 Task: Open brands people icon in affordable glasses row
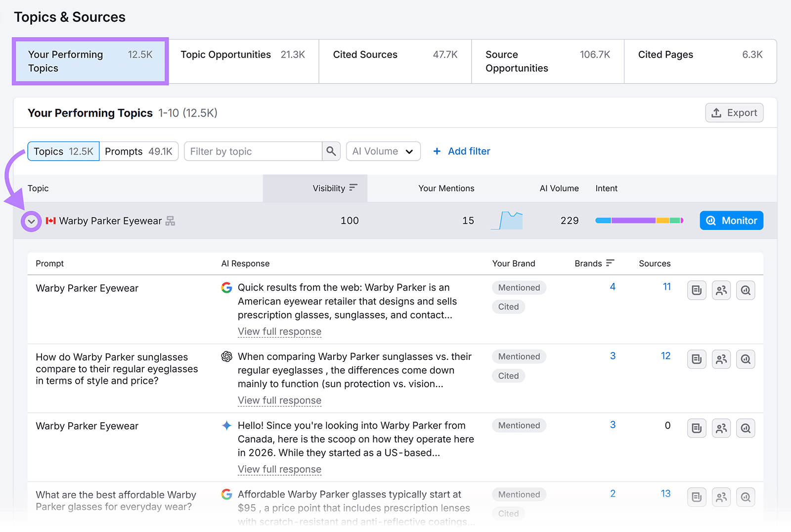tap(721, 497)
